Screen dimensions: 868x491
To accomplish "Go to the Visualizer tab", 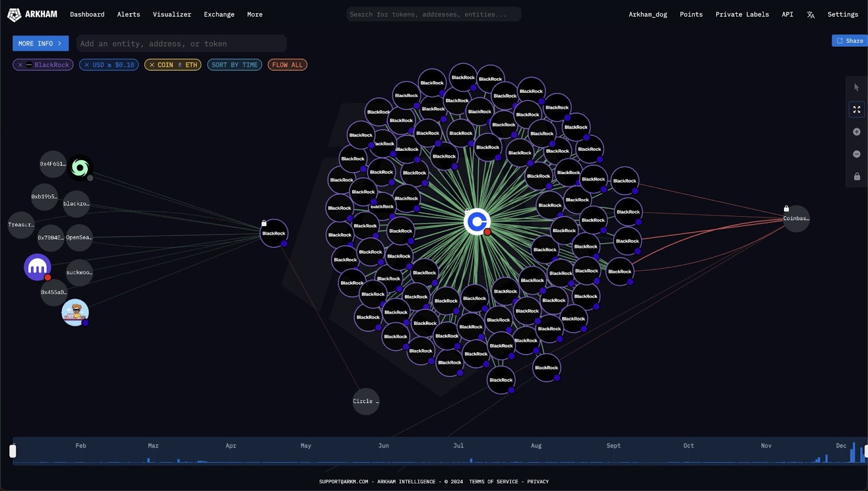I will [171, 15].
